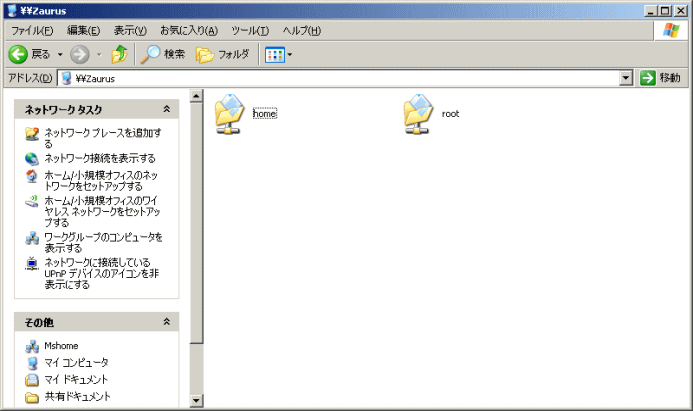This screenshot has height=411, width=693.
Task: Open the Mshome link
Action: [x=61, y=346]
